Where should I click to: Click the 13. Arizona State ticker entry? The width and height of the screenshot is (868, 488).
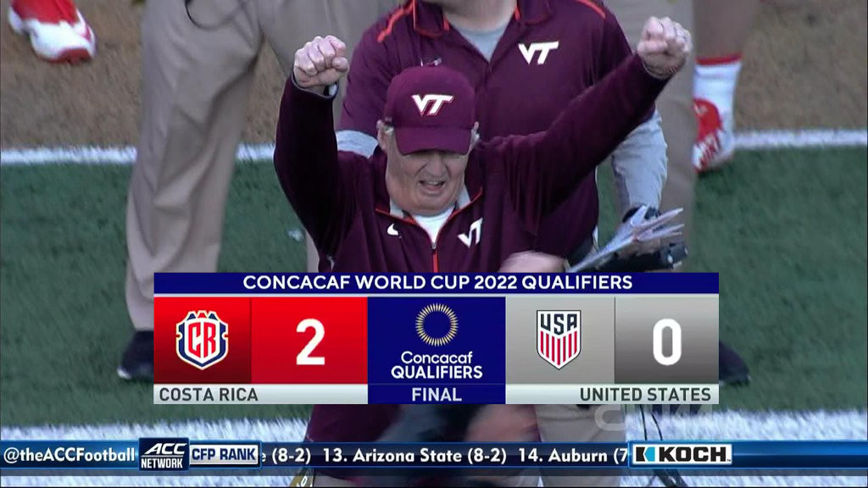(x=414, y=456)
